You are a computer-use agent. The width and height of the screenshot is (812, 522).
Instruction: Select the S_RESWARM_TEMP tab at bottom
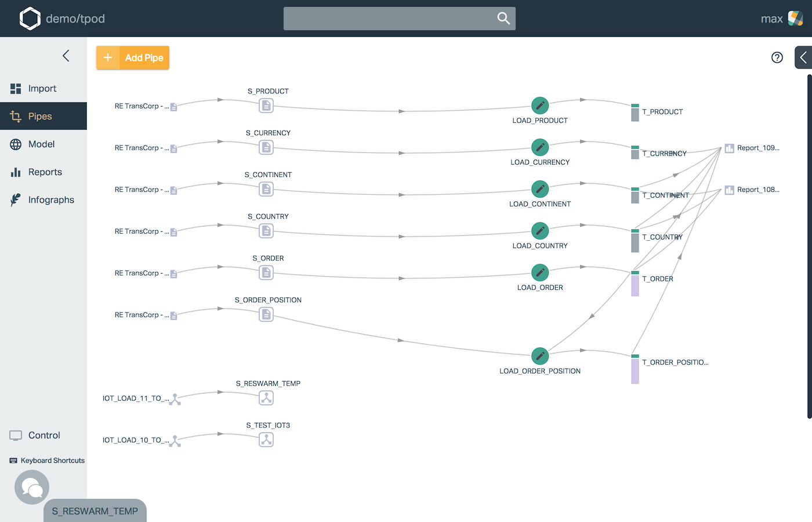[95, 511]
